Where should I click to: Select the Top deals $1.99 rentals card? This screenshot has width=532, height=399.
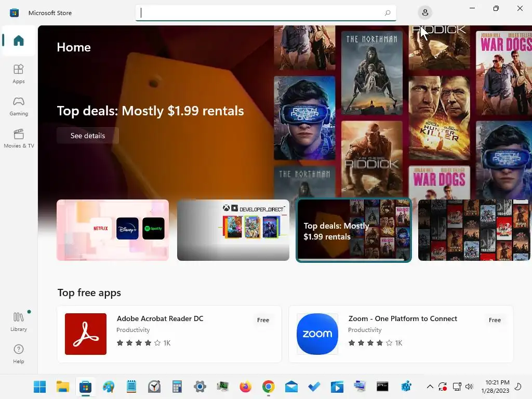354,230
